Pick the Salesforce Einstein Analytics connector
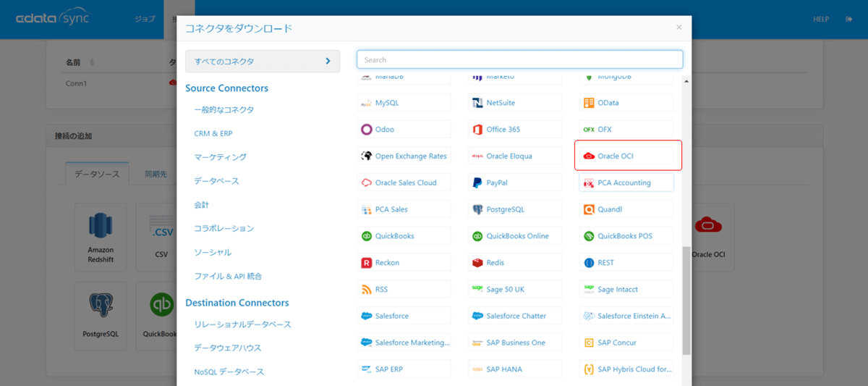868x386 pixels. pyautogui.click(x=626, y=316)
